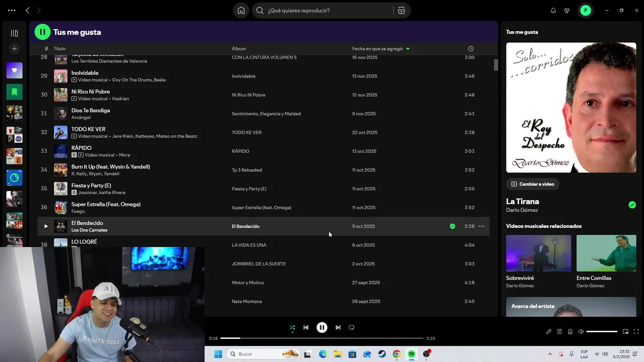Open the Browse icon in the search bar
Image resolution: width=644 pixels, height=362 pixels.
pyautogui.click(x=401, y=11)
